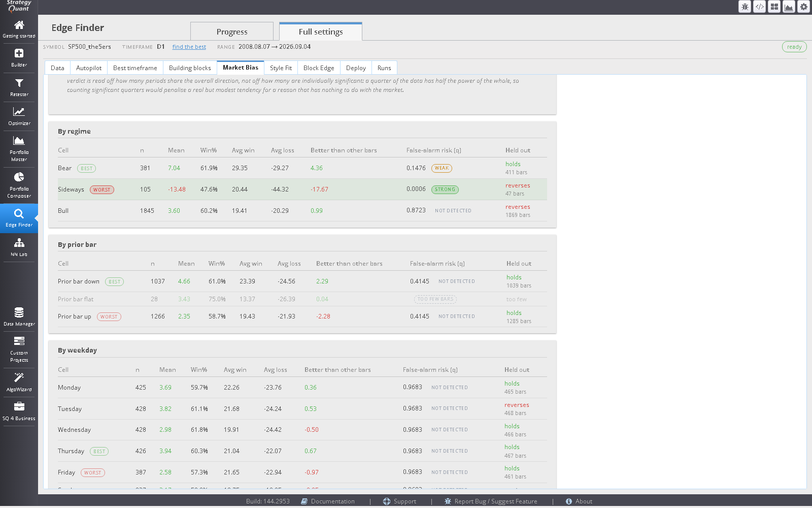Screen dimensions: 812x508
Task: Click the WORST badge in Sideways row
Action: (102, 190)
